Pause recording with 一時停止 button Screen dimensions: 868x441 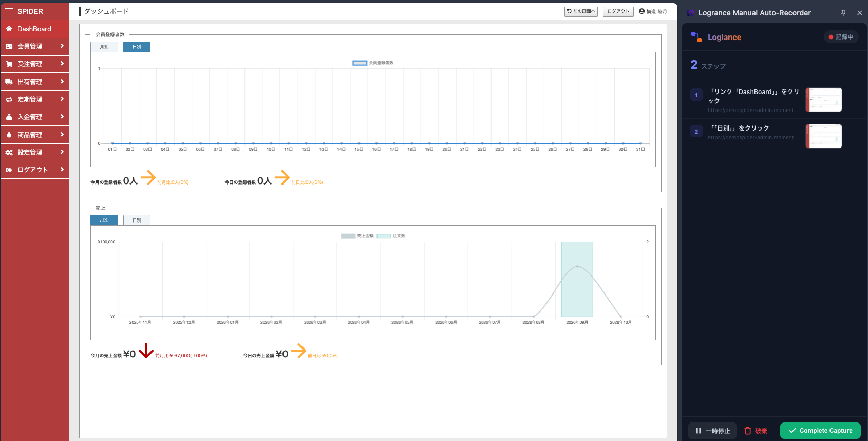(x=712, y=431)
